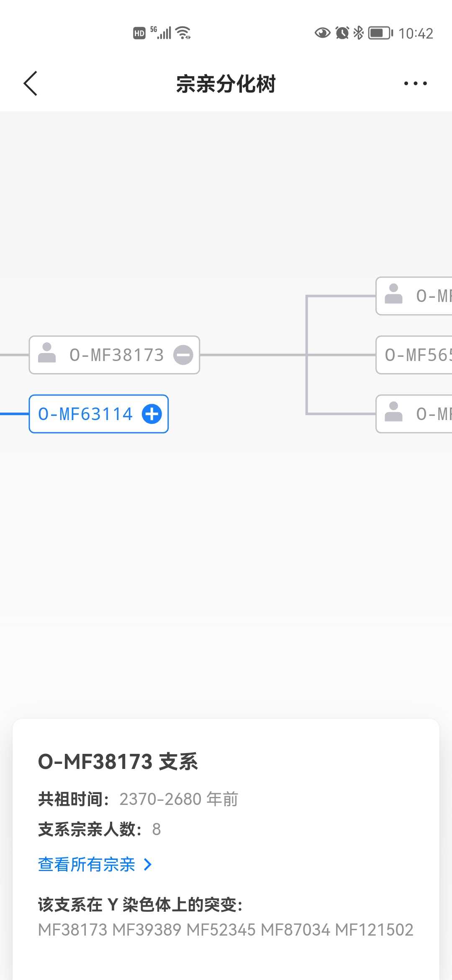Tap the 宗亲分化树 page title

[226, 84]
